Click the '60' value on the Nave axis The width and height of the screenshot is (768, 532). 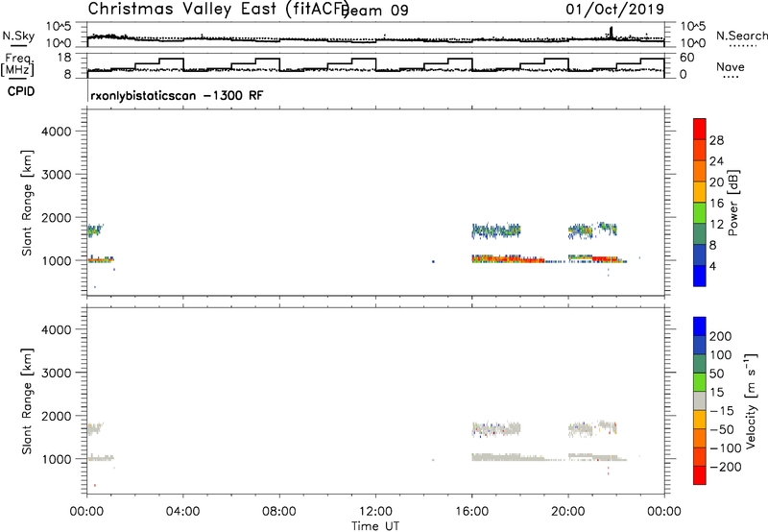687,58
